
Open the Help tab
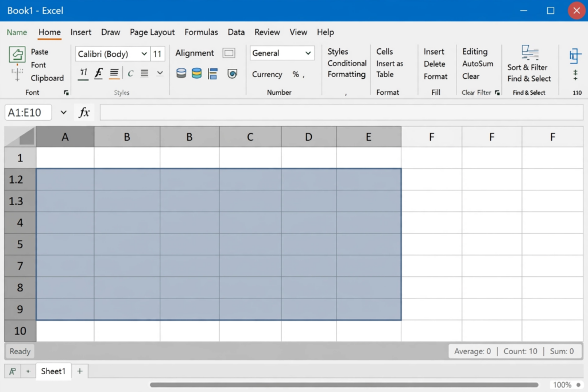pos(325,32)
